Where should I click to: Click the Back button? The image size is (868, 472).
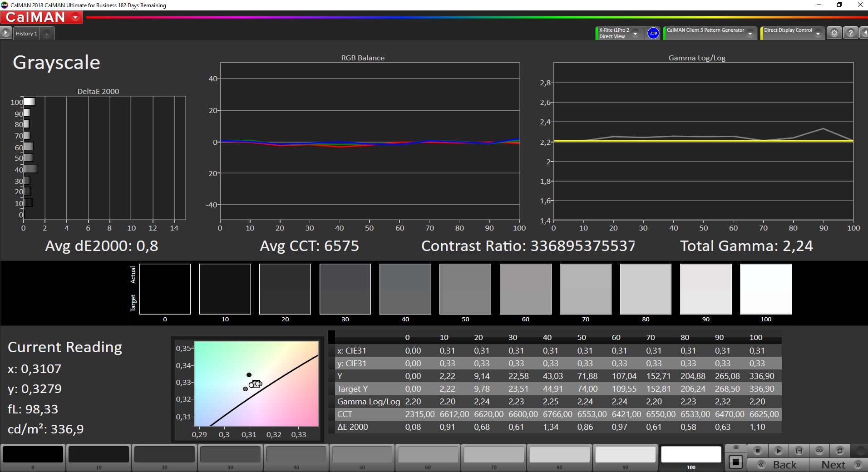778,465
